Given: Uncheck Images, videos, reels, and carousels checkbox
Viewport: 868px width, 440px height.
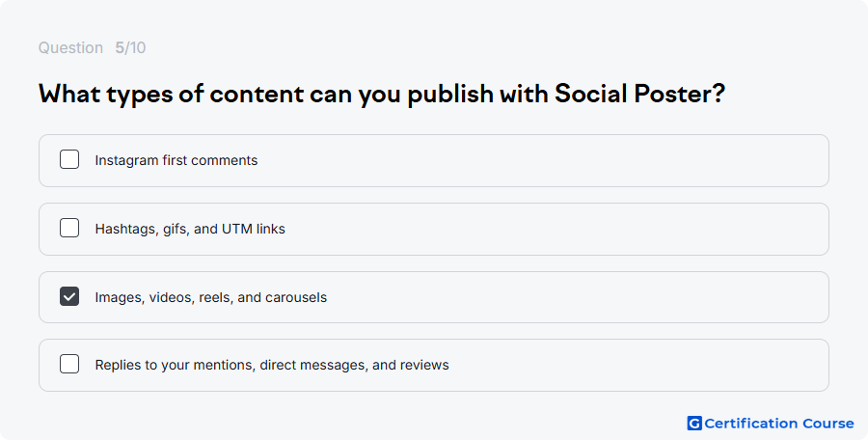Looking at the screenshot, I should pos(69,296).
